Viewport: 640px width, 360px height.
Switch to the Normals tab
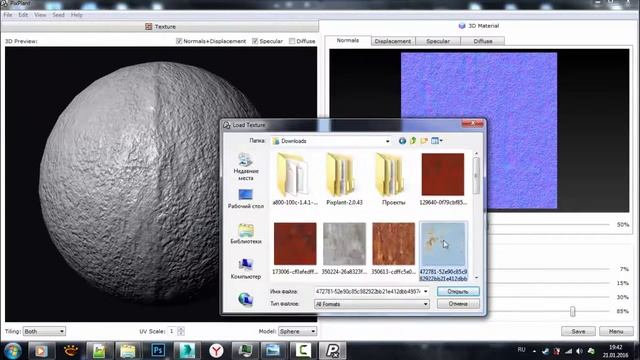[348, 40]
